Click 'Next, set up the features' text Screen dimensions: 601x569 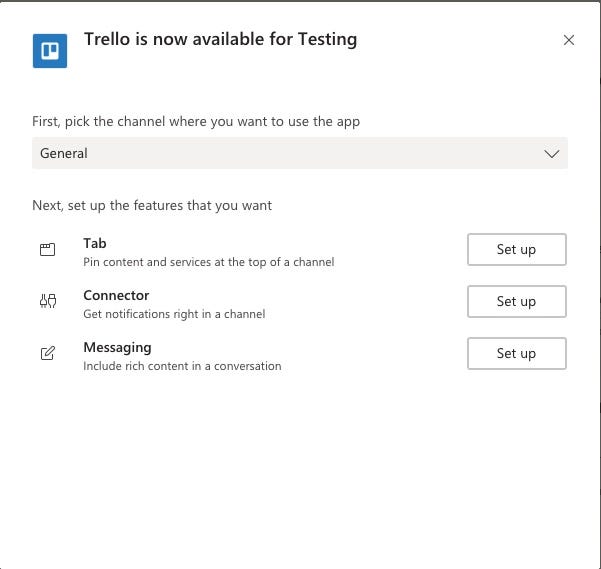coord(152,205)
